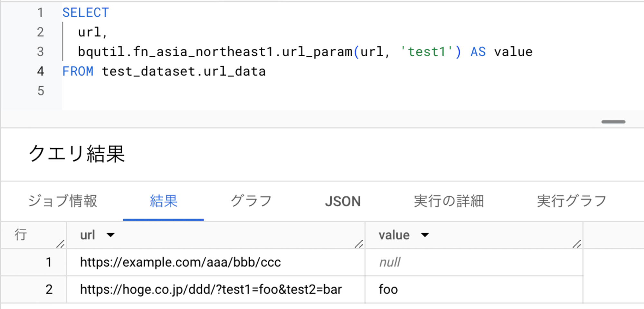This screenshot has height=309, width=644.
Task: Click the SELECT keyword in editor
Action: point(86,13)
